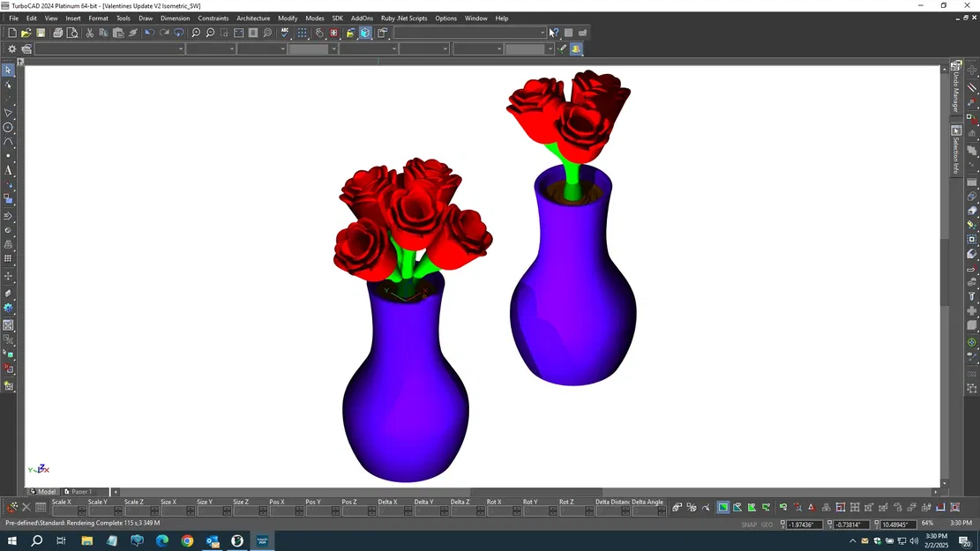Select the Text tool
980x551 pixels.
tap(9, 170)
